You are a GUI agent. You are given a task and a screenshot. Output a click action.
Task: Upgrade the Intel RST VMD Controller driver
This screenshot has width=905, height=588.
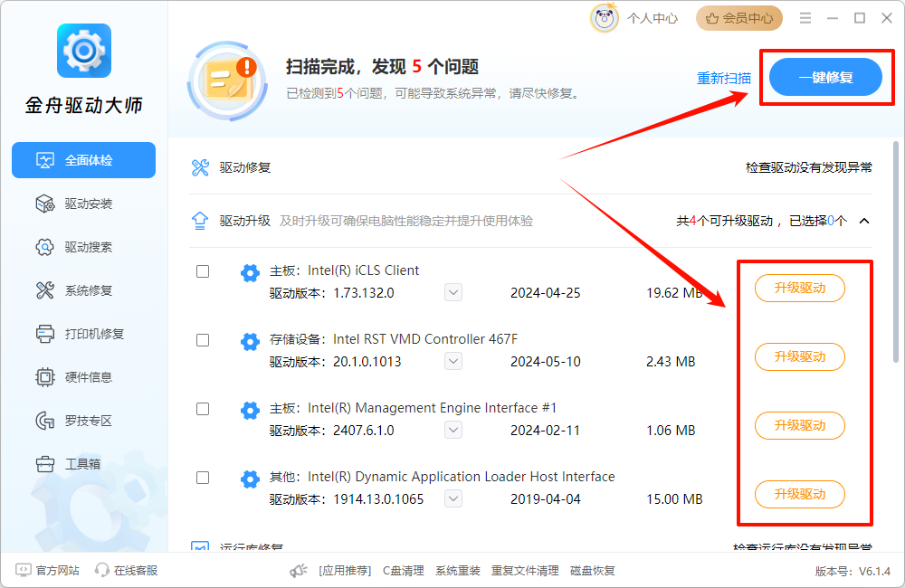tap(799, 356)
